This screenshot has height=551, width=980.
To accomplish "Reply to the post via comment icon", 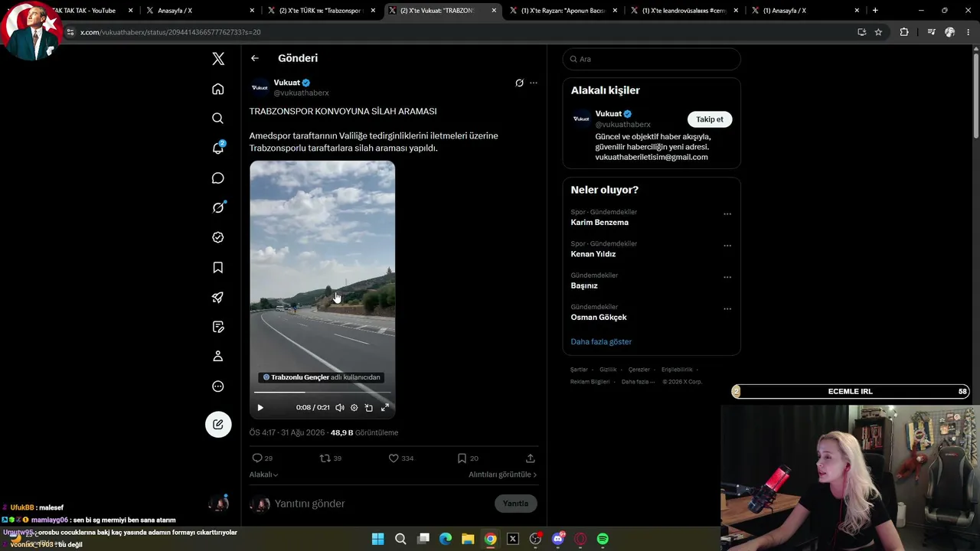I will (257, 458).
